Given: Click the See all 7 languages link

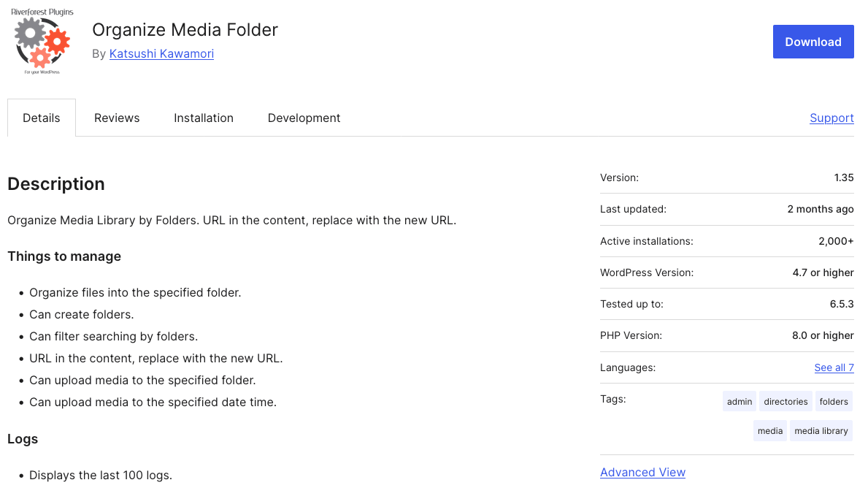Looking at the screenshot, I should (x=834, y=367).
